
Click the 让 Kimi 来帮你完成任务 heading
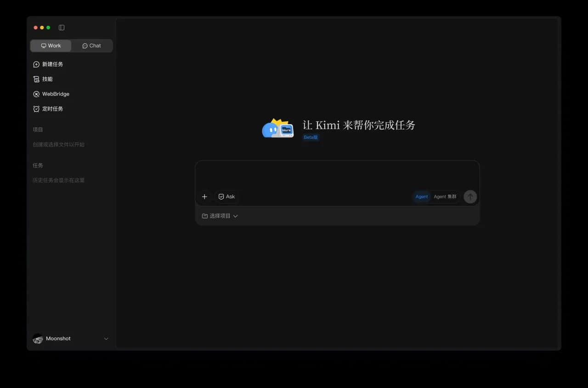pos(359,125)
